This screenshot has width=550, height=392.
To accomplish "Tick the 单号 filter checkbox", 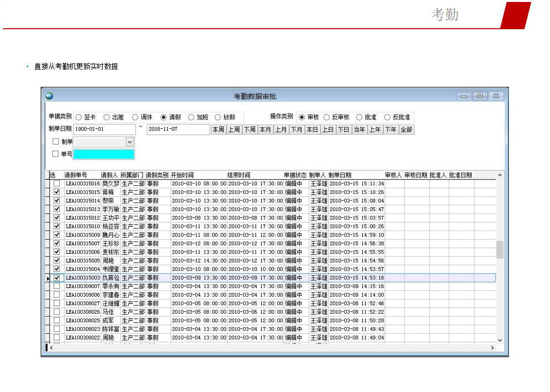I will click(55, 154).
